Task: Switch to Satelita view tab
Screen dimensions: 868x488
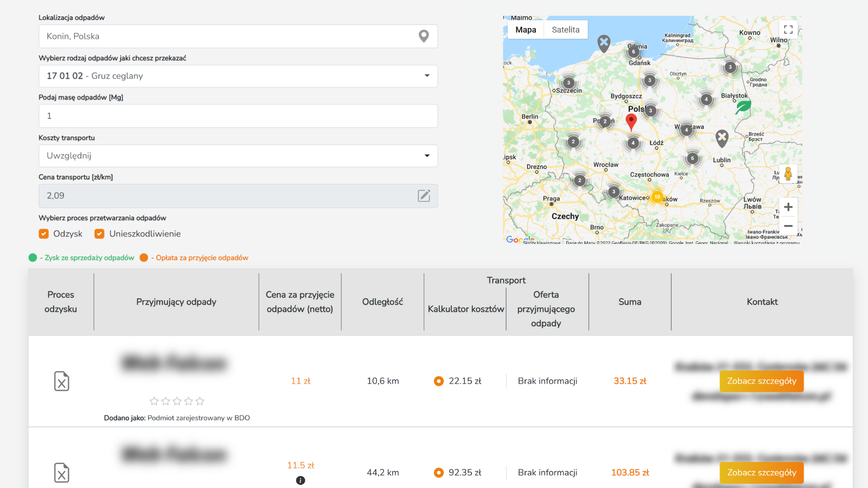Action: point(566,30)
